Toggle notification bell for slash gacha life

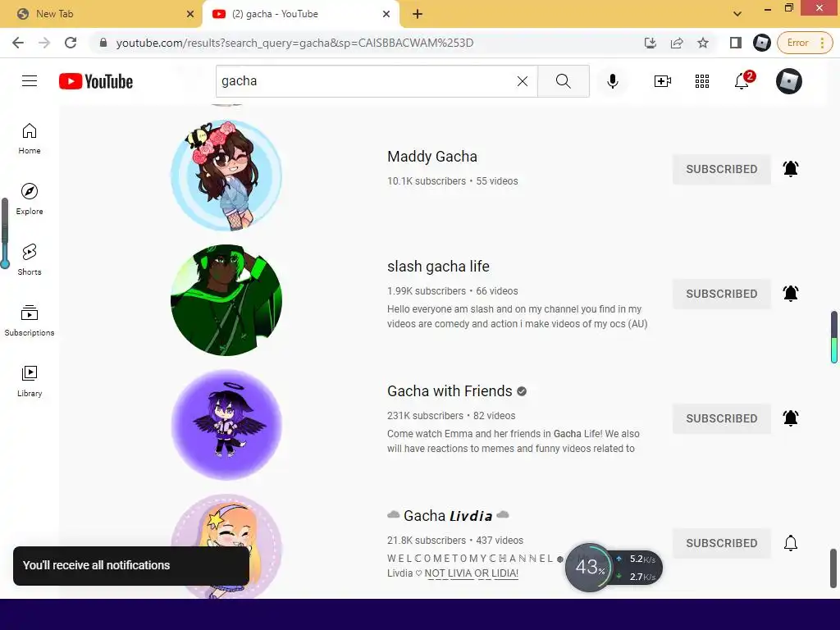tap(791, 294)
